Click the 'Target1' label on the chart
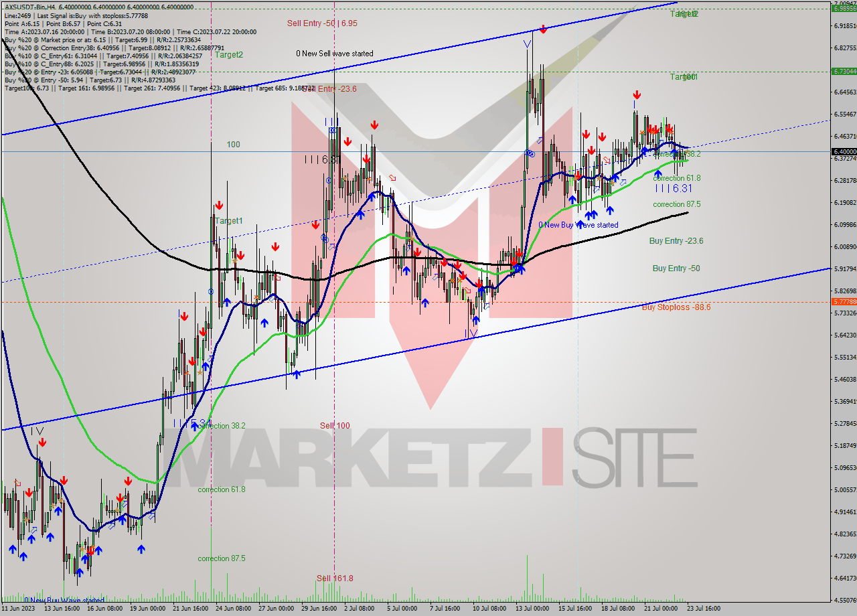This screenshot has width=857, height=616. point(229,221)
